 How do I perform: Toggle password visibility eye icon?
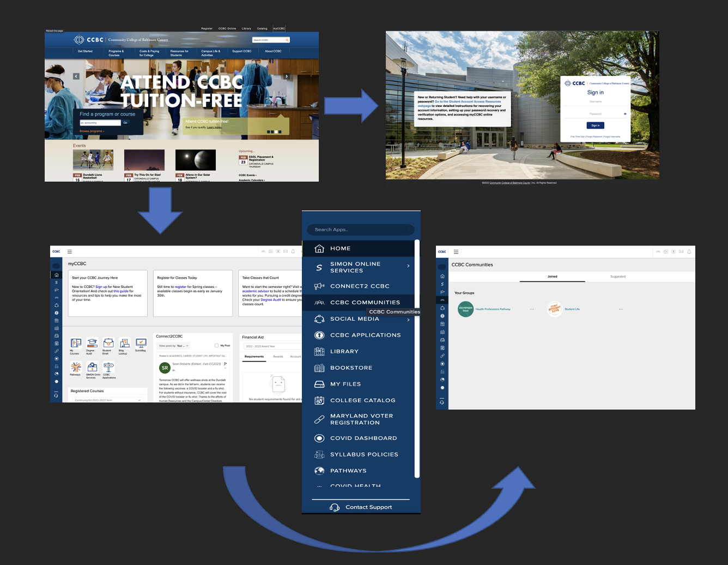624,114
